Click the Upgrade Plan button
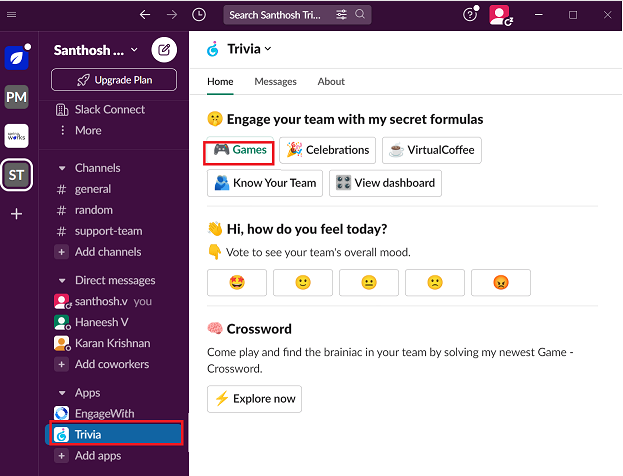The width and height of the screenshot is (623, 476). tap(114, 80)
